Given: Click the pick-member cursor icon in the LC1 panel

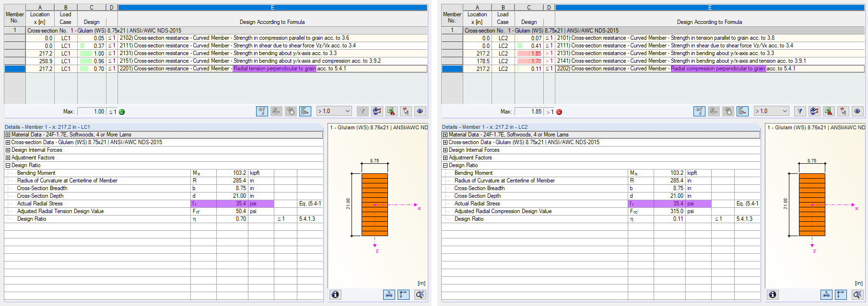Looking at the screenshot, I should tap(406, 111).
